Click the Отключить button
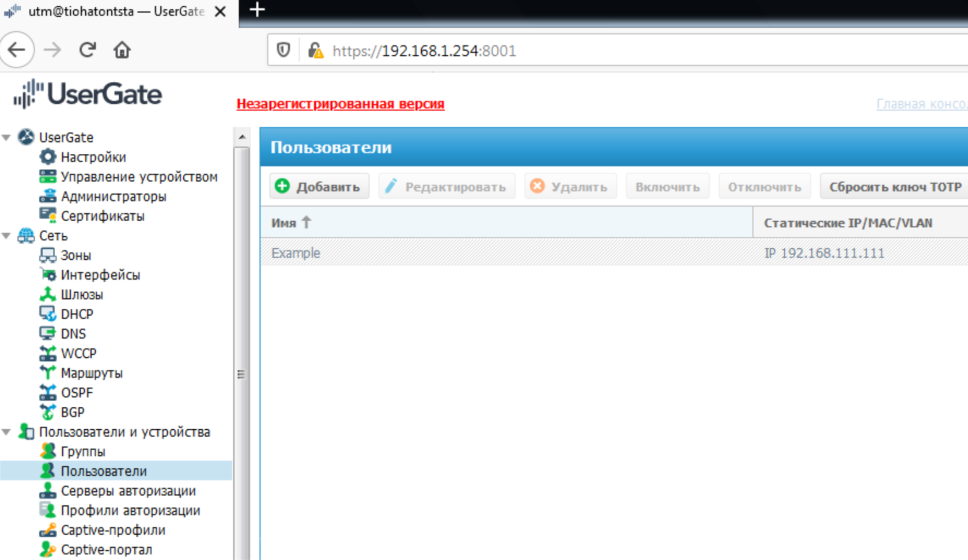Screen dimensions: 968x560 click(765, 187)
